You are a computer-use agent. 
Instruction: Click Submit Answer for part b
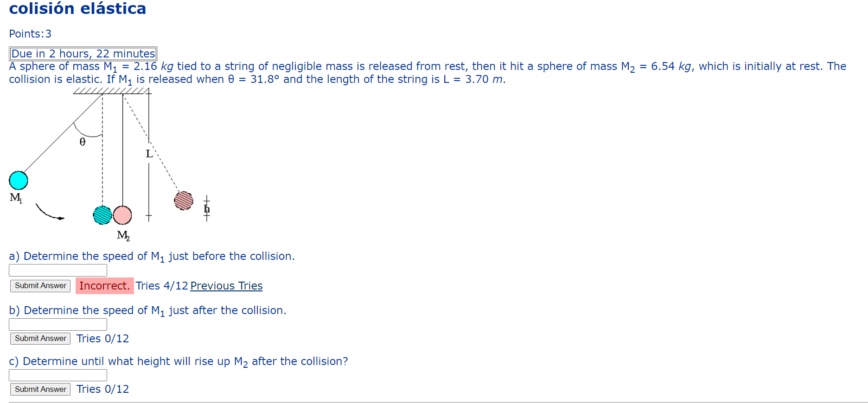click(x=40, y=339)
